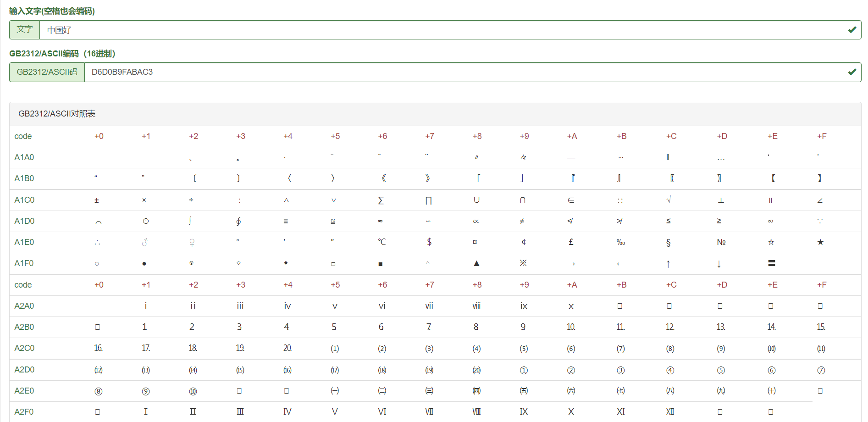Click the green checkmark in the 文字 field
868x422 pixels.
[852, 30]
